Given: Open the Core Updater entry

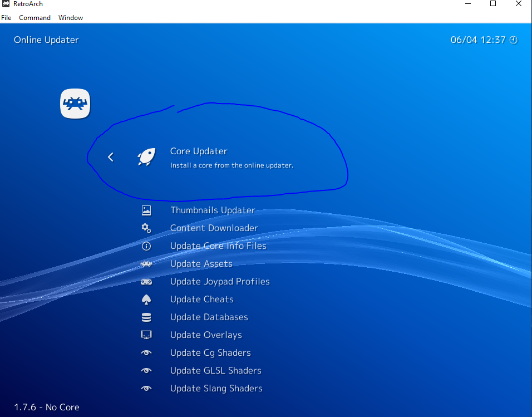Looking at the screenshot, I should coord(199,151).
